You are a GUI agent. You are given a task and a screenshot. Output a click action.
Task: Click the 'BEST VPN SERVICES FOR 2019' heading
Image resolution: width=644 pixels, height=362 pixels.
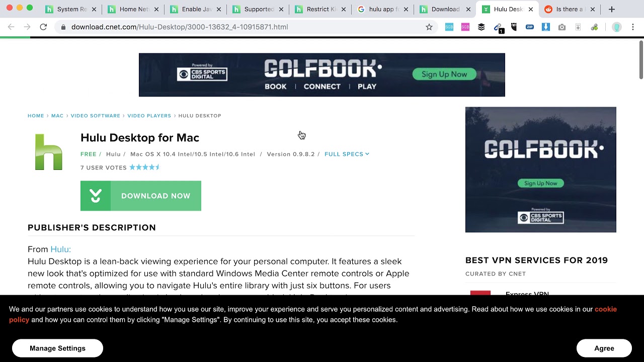[536, 260]
